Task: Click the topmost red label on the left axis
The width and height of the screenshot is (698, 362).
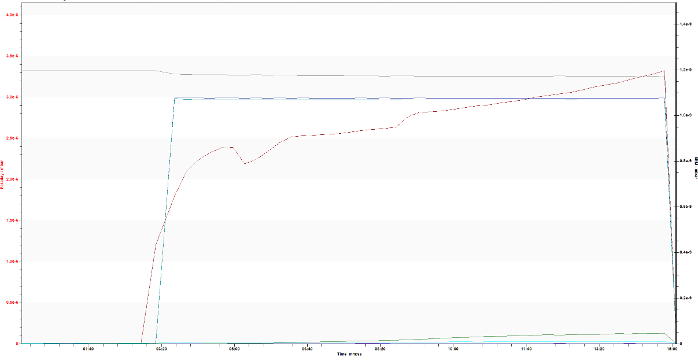Action: point(12,15)
